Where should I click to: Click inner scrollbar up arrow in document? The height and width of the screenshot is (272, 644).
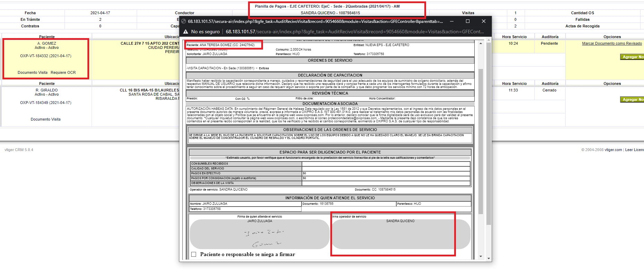(481, 43)
